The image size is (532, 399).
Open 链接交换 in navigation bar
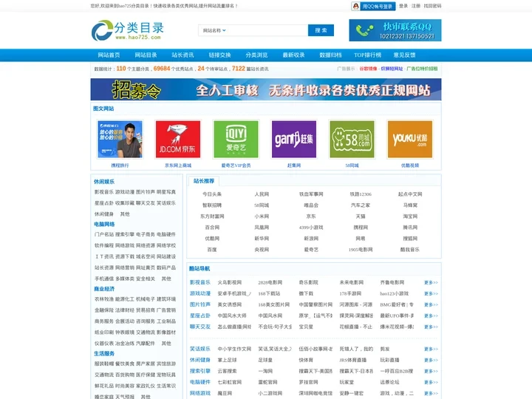220,55
